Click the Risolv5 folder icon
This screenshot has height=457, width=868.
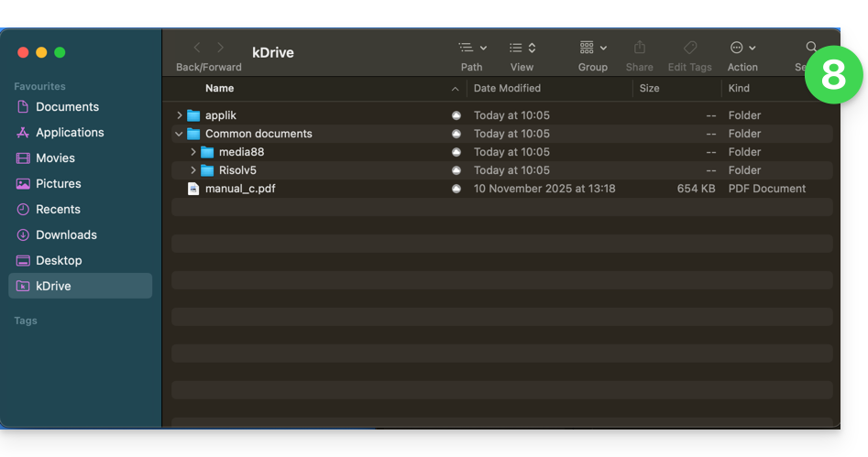tap(207, 170)
